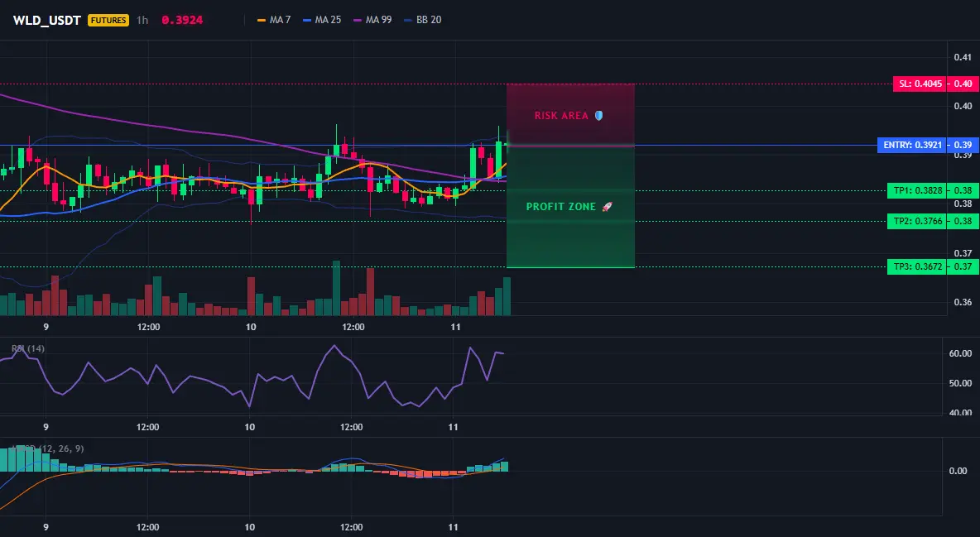This screenshot has height=537, width=980.
Task: Click the WLD_USDT symbol title
Action: (x=47, y=20)
